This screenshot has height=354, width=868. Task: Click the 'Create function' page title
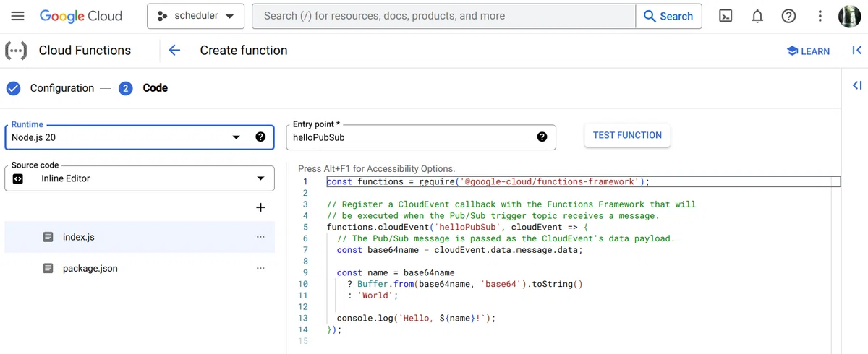[244, 51]
